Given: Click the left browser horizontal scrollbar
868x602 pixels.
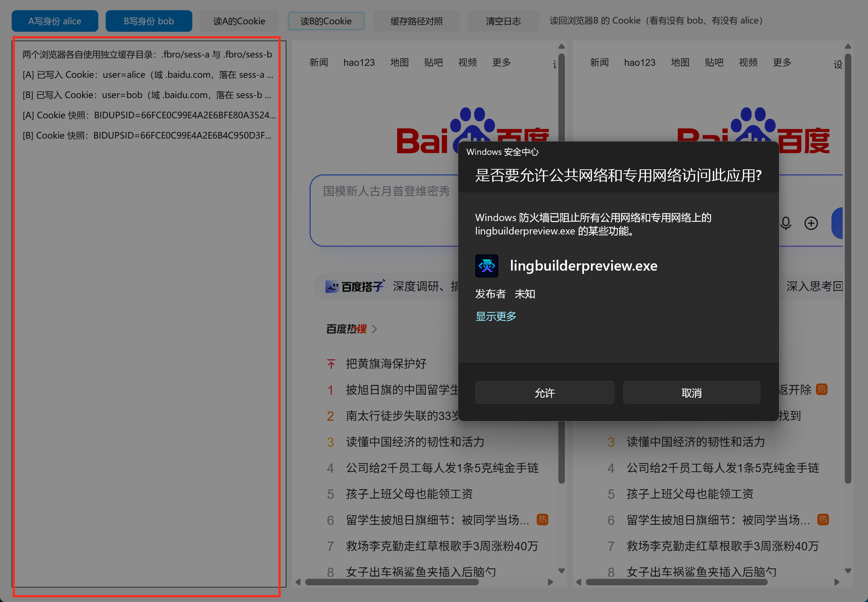Looking at the screenshot, I should coord(392,582).
